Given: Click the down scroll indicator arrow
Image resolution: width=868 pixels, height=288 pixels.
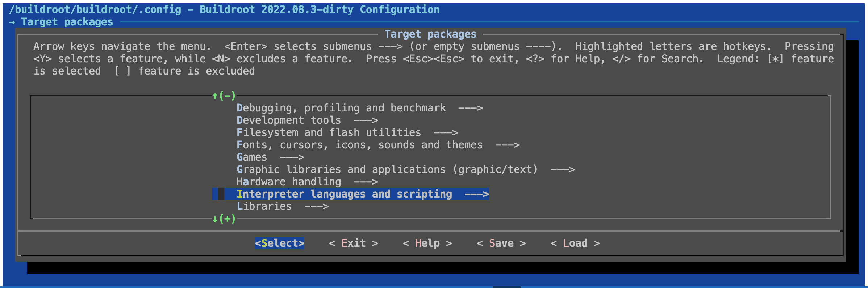Looking at the screenshot, I should coord(215,219).
